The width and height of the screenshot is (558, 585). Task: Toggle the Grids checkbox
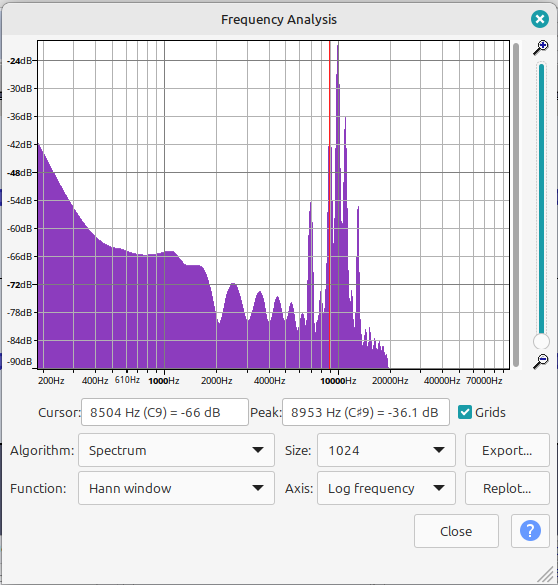[x=465, y=412]
